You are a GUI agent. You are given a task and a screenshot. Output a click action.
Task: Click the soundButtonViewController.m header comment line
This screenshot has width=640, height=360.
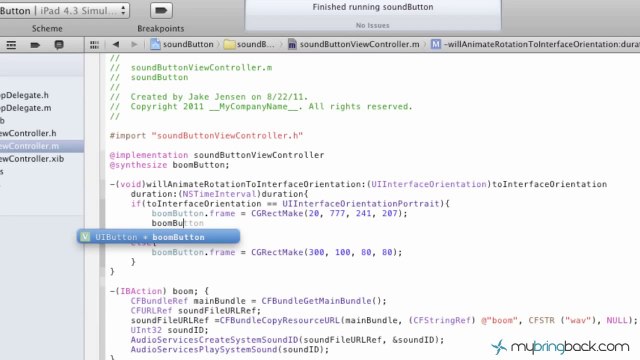click(191, 68)
